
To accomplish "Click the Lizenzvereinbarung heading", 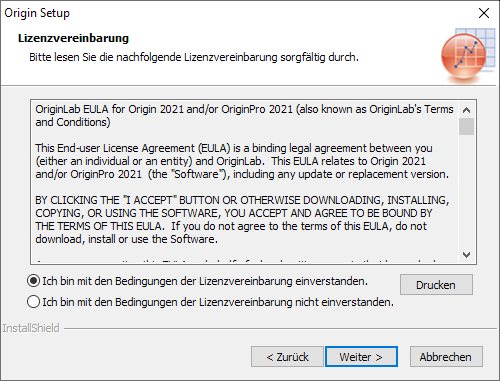I will click(73, 38).
